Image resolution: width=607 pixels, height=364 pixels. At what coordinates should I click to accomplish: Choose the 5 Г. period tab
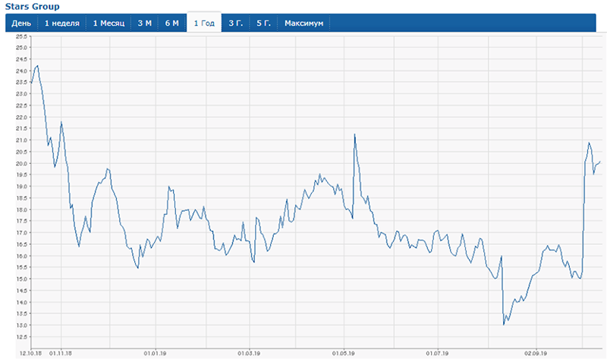click(263, 24)
